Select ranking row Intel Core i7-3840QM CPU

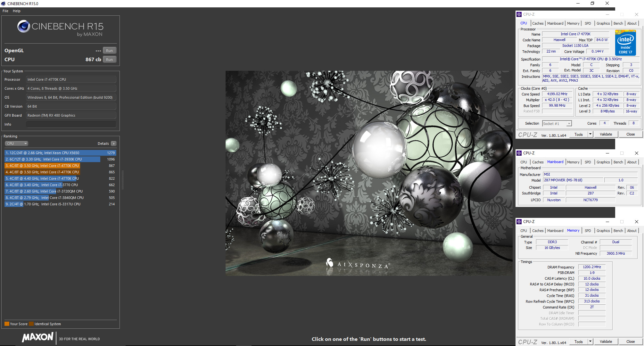[60, 198]
